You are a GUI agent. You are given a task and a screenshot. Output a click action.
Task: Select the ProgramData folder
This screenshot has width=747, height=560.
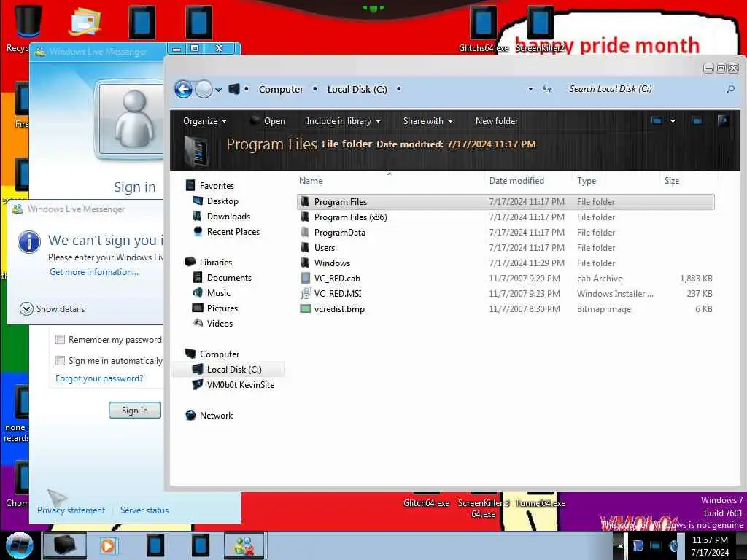pyautogui.click(x=506, y=233)
